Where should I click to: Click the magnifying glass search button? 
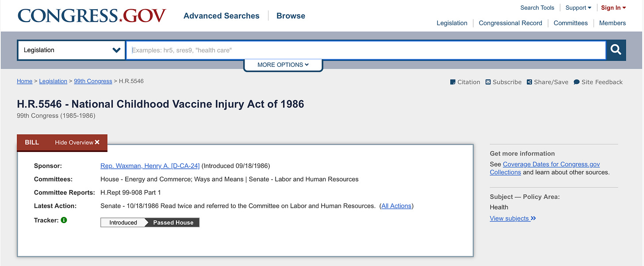[x=616, y=50]
